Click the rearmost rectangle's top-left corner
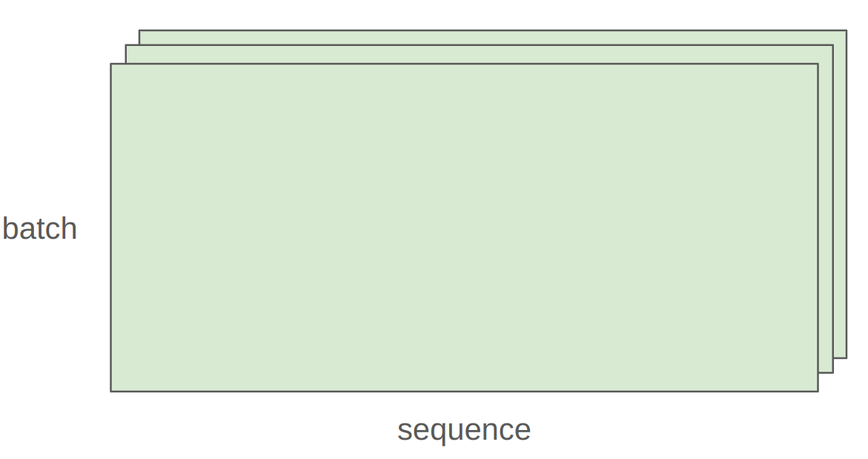The width and height of the screenshot is (868, 459). [x=139, y=30]
